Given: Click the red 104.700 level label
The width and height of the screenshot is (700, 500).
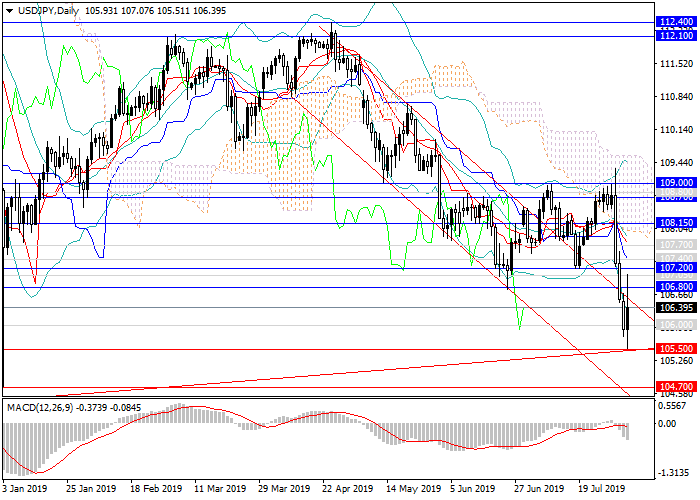Looking at the screenshot, I should [676, 386].
